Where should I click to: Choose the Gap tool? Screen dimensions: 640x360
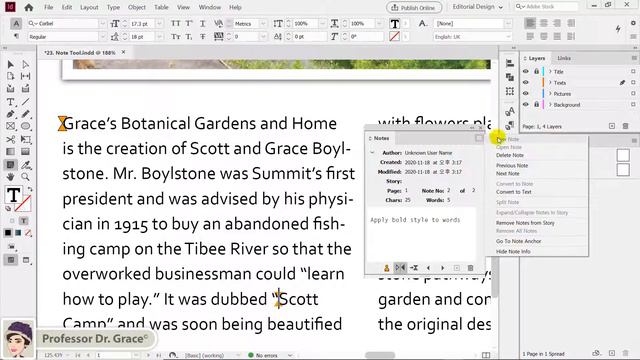click(x=25, y=76)
